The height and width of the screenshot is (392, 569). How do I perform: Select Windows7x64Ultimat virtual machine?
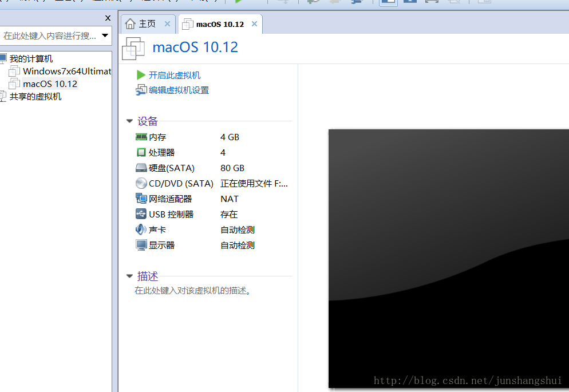tap(67, 71)
